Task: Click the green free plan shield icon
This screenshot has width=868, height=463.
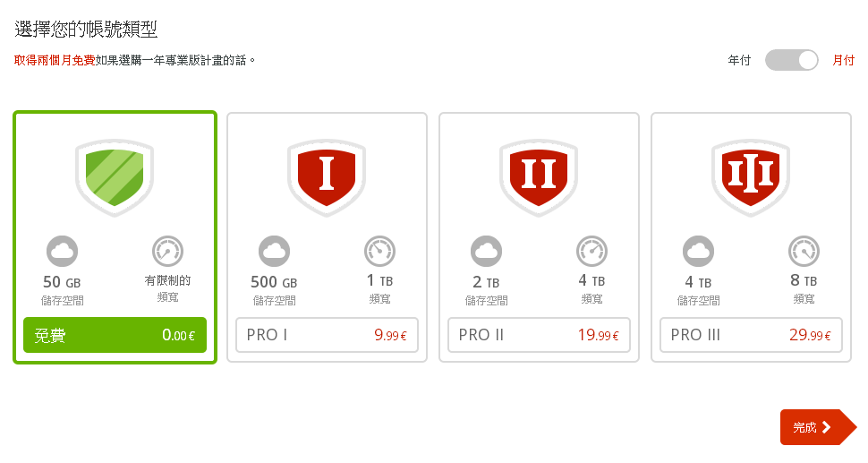Action: tap(115, 178)
